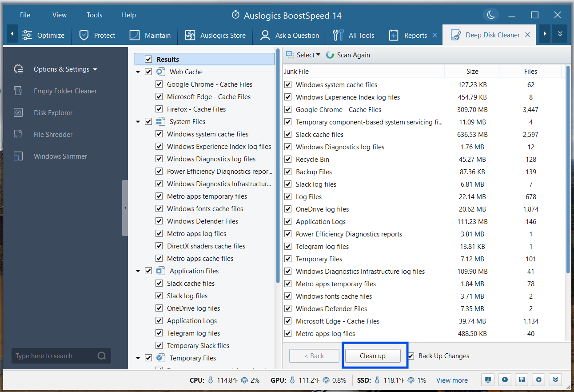This screenshot has height=392, width=574.
Task: Toggle dark mode moon icon
Action: click(x=491, y=15)
